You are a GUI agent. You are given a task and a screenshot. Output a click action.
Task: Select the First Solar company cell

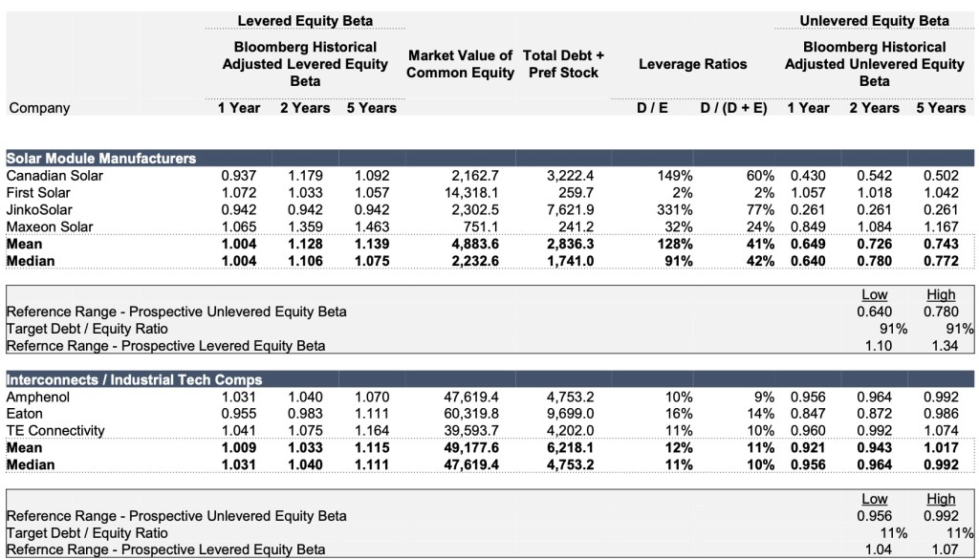pyautogui.click(x=40, y=193)
